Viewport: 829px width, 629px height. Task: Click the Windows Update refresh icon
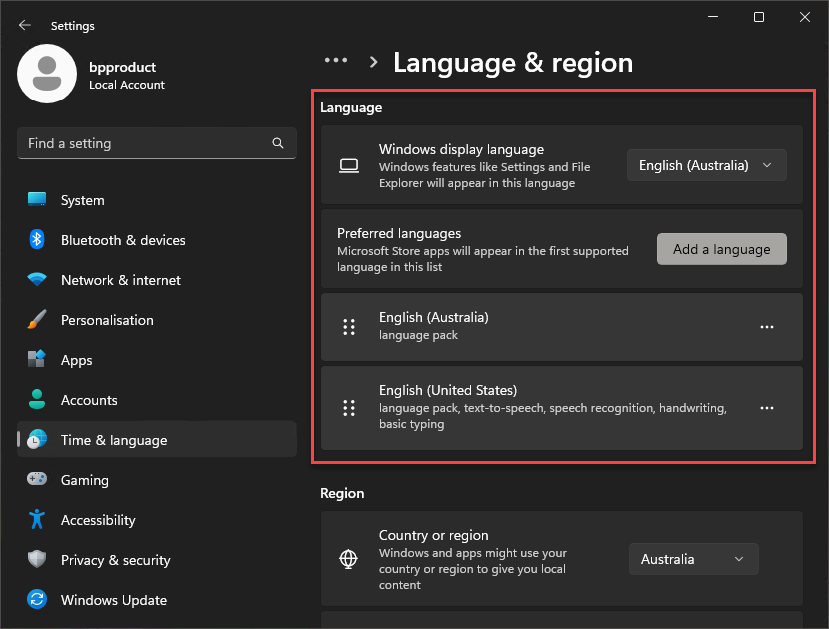click(x=37, y=599)
